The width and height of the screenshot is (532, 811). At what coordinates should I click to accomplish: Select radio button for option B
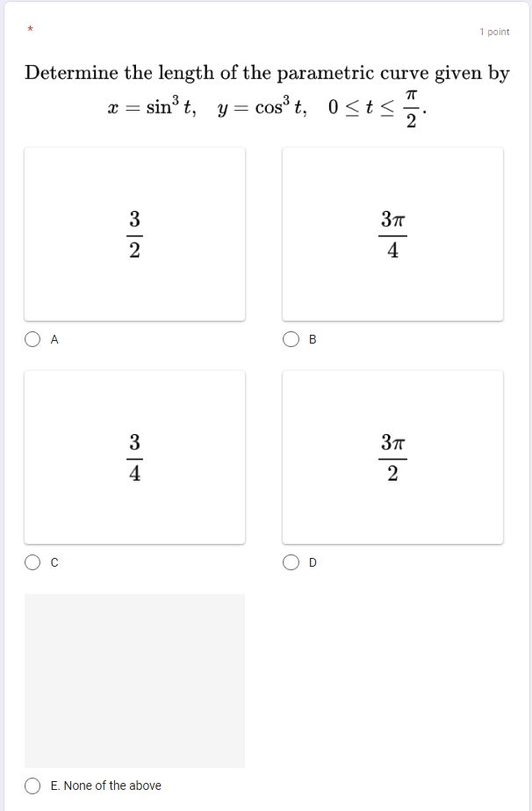(290, 339)
